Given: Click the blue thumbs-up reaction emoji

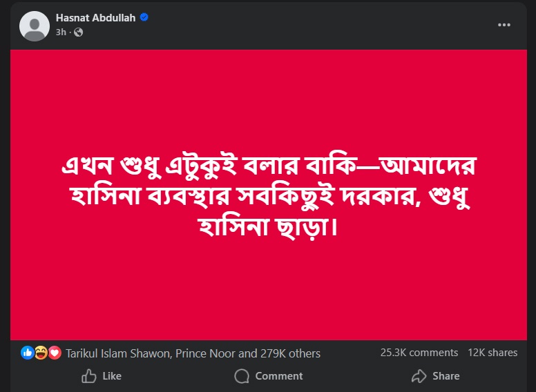Looking at the screenshot, I should [x=28, y=353].
